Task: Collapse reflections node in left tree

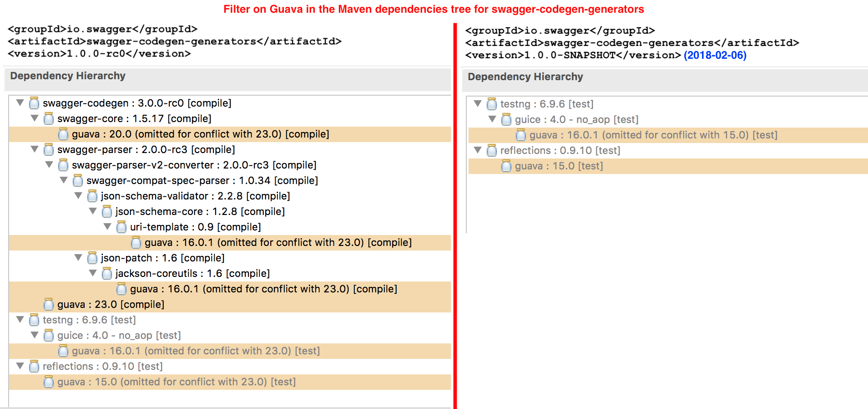Action: (x=20, y=366)
